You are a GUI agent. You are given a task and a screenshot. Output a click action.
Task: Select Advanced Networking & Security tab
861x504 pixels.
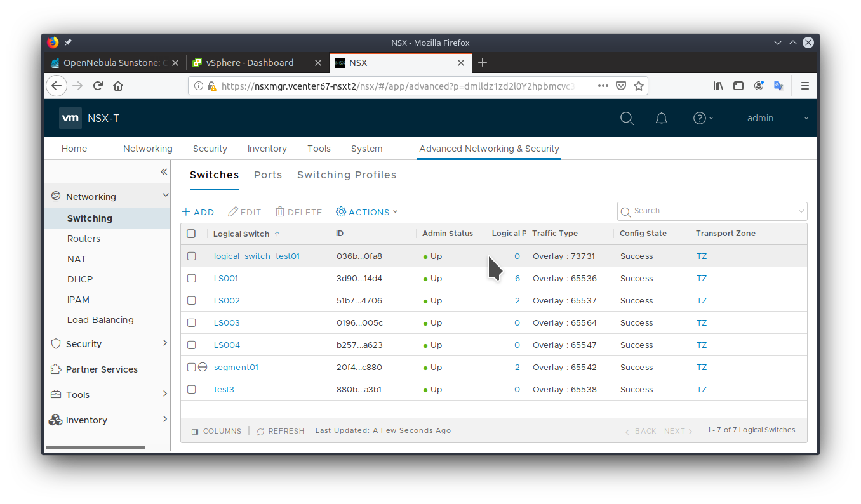[x=489, y=149]
